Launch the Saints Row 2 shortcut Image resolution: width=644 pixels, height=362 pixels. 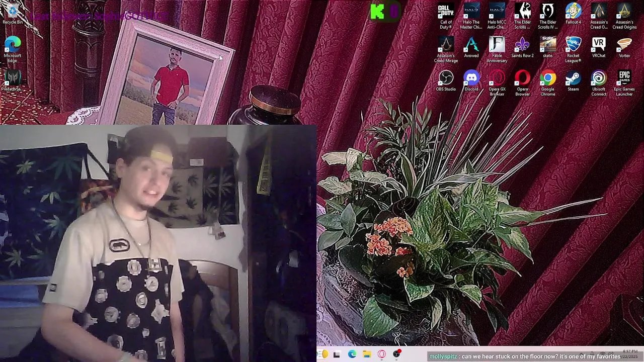tap(522, 47)
